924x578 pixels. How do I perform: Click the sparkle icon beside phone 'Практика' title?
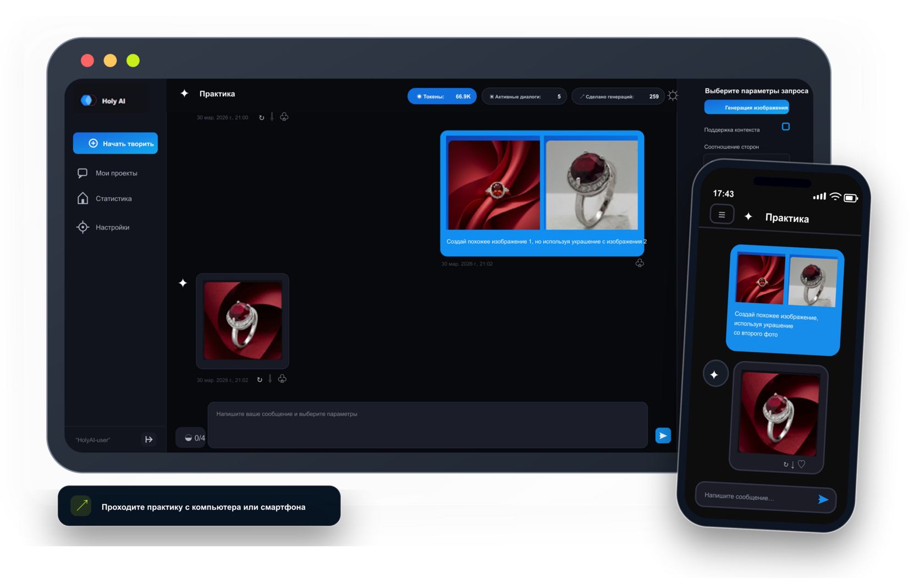tap(748, 216)
